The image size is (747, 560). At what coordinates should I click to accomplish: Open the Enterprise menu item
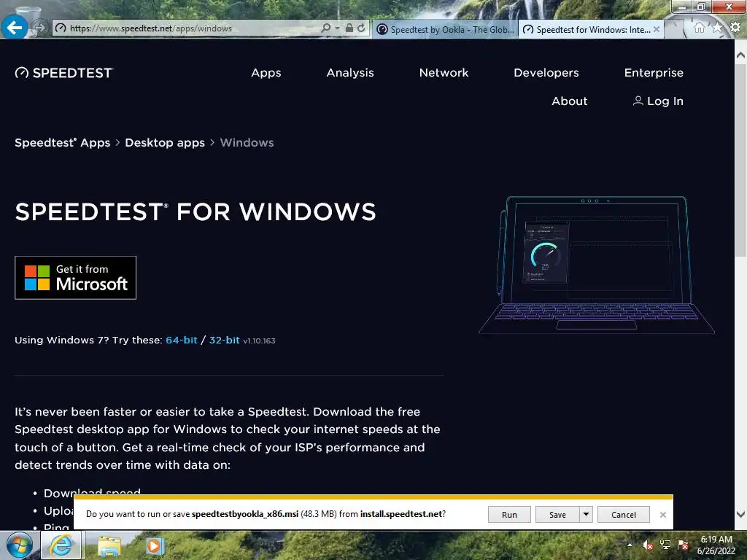pyautogui.click(x=654, y=73)
